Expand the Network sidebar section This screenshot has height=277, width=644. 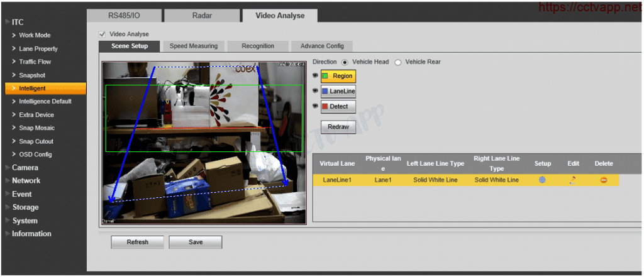coord(26,181)
